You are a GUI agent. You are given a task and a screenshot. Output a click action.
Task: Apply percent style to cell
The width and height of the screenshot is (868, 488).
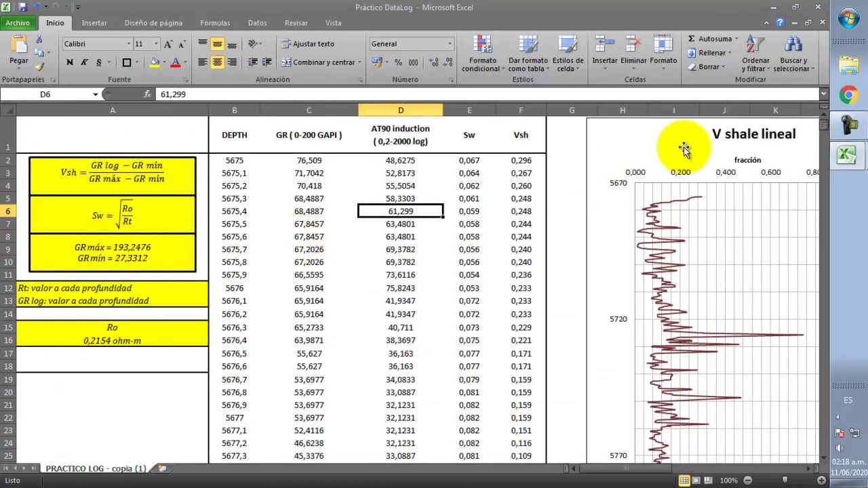398,62
